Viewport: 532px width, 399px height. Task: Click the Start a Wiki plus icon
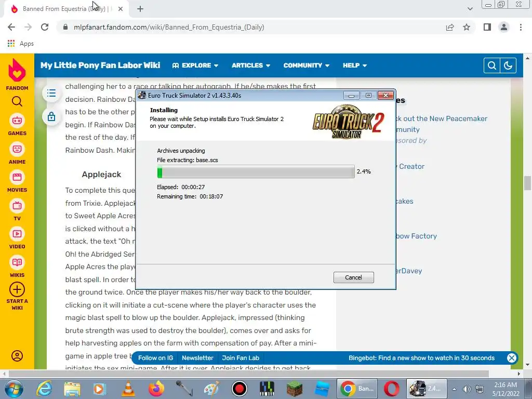click(17, 290)
